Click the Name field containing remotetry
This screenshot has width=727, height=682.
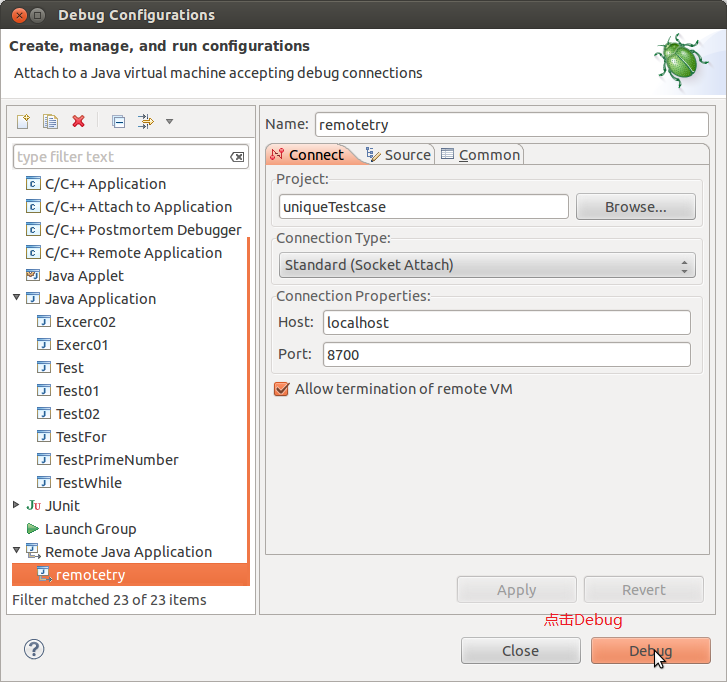512,125
